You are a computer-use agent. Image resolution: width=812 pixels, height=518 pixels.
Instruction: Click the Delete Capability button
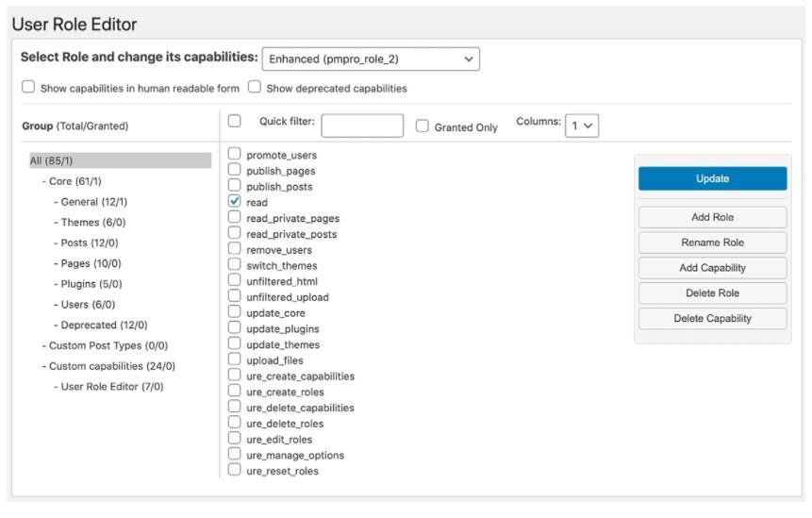713,319
